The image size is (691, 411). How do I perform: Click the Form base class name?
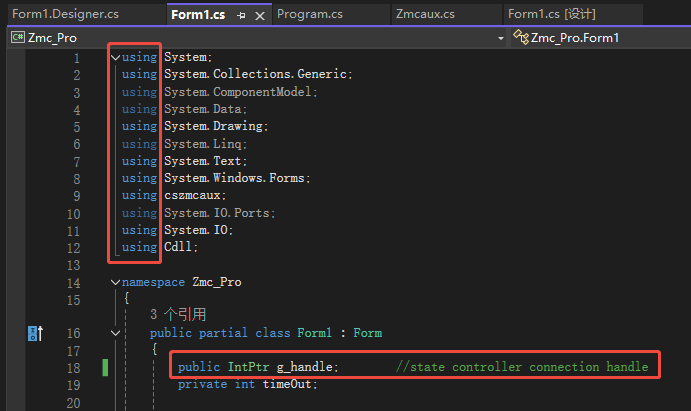pyautogui.click(x=367, y=333)
